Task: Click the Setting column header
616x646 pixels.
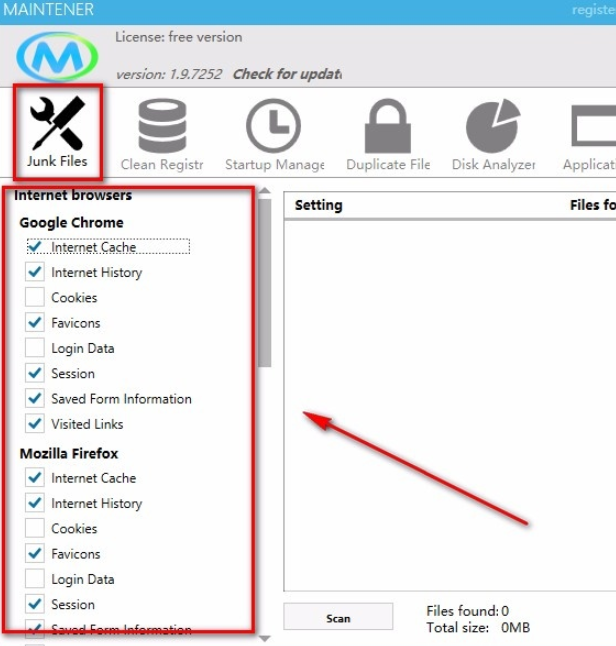Action: [x=319, y=205]
